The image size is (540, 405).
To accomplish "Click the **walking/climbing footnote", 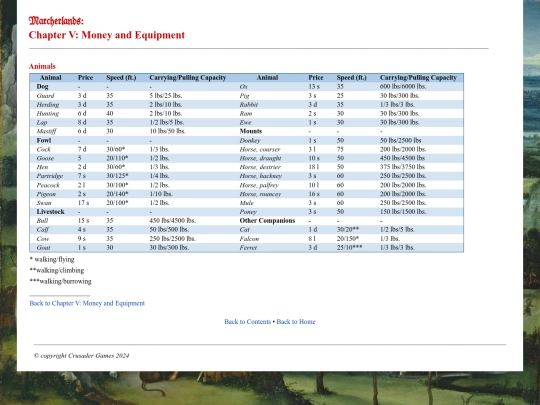I will [x=57, y=270].
